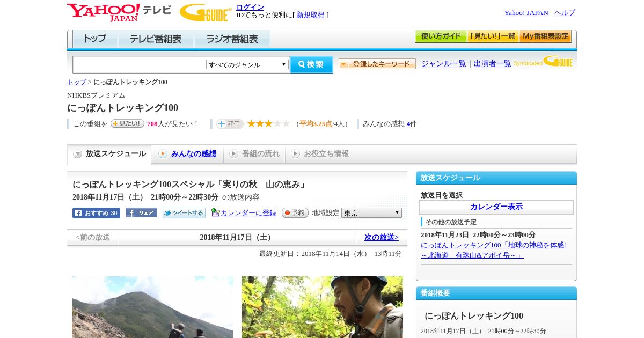Go to 次の放送 next broadcast

(382, 237)
